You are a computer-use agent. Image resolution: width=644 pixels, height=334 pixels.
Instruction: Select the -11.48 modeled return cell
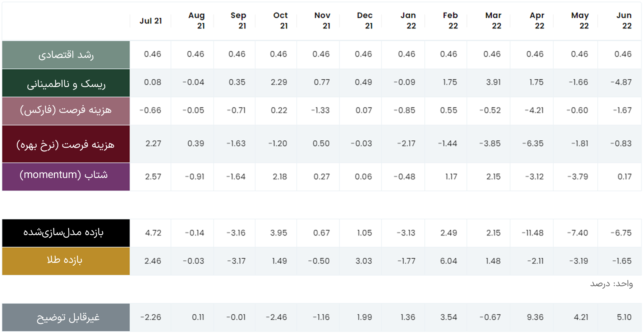(x=533, y=233)
